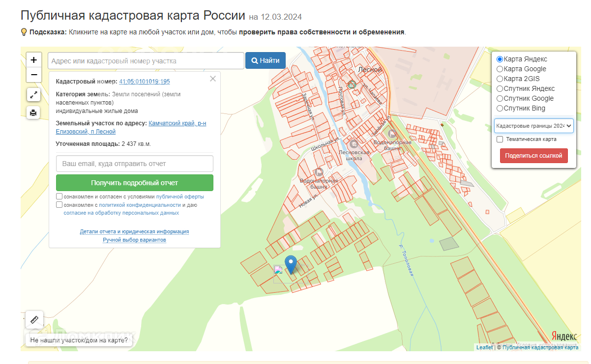Click Поделиться ссылкой red button
591x364 pixels.
[533, 156]
